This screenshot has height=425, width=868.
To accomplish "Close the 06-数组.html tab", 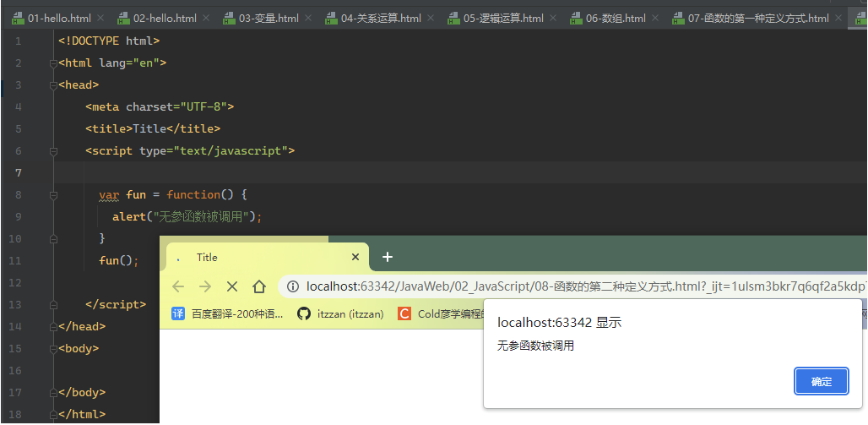I will (x=655, y=19).
